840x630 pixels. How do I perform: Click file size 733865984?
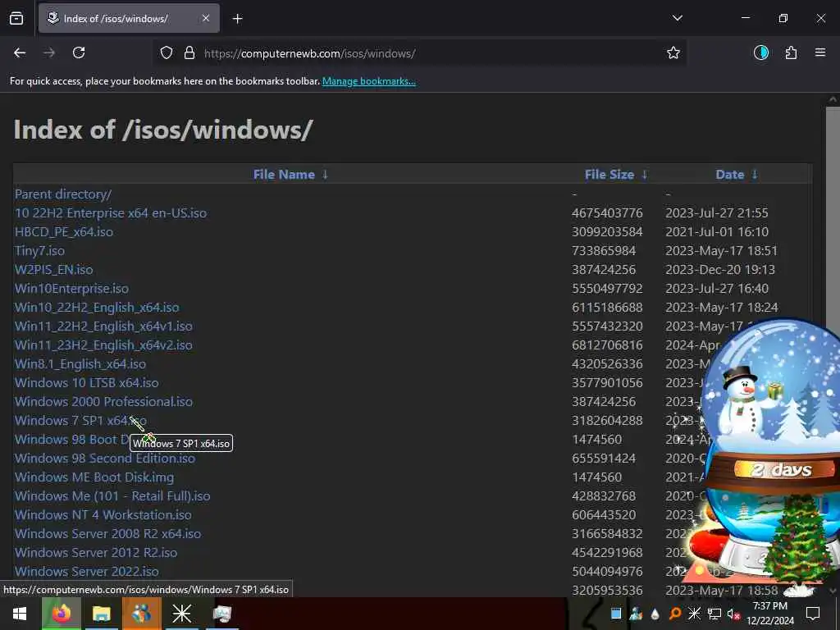point(604,251)
